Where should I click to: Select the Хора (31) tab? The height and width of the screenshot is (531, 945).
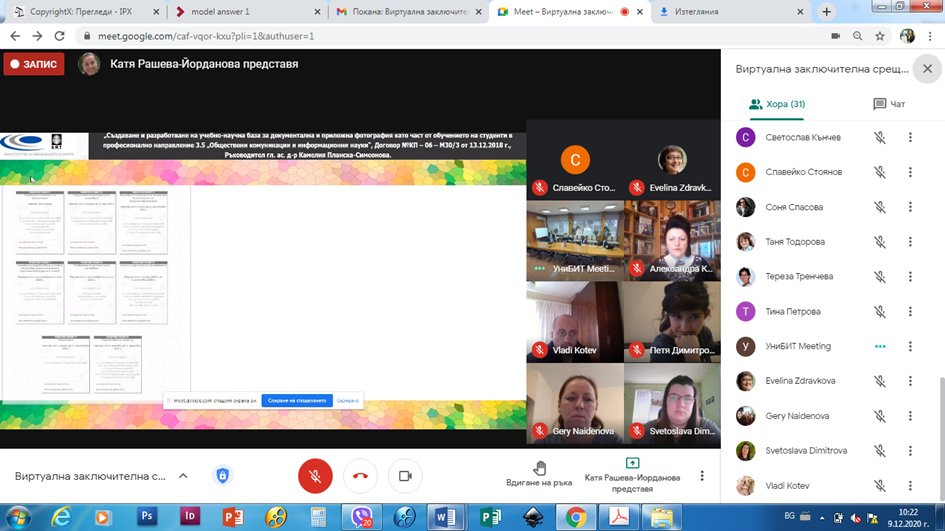(x=777, y=104)
